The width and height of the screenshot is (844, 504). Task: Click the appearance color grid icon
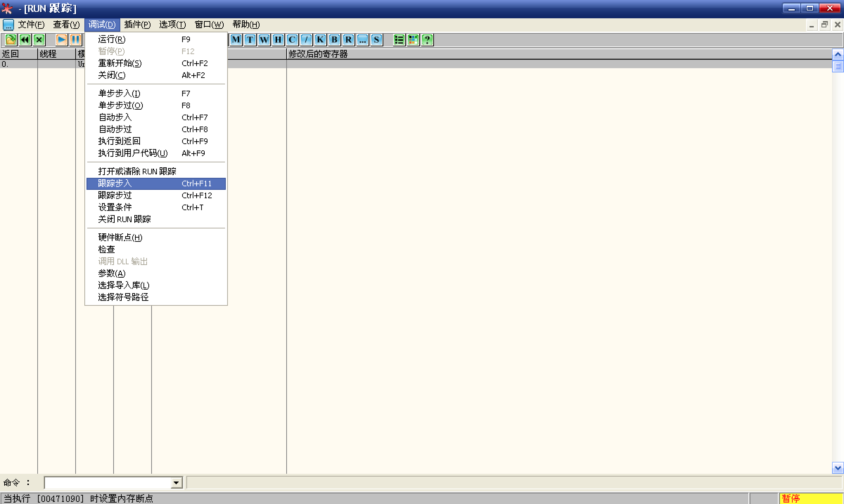(413, 40)
